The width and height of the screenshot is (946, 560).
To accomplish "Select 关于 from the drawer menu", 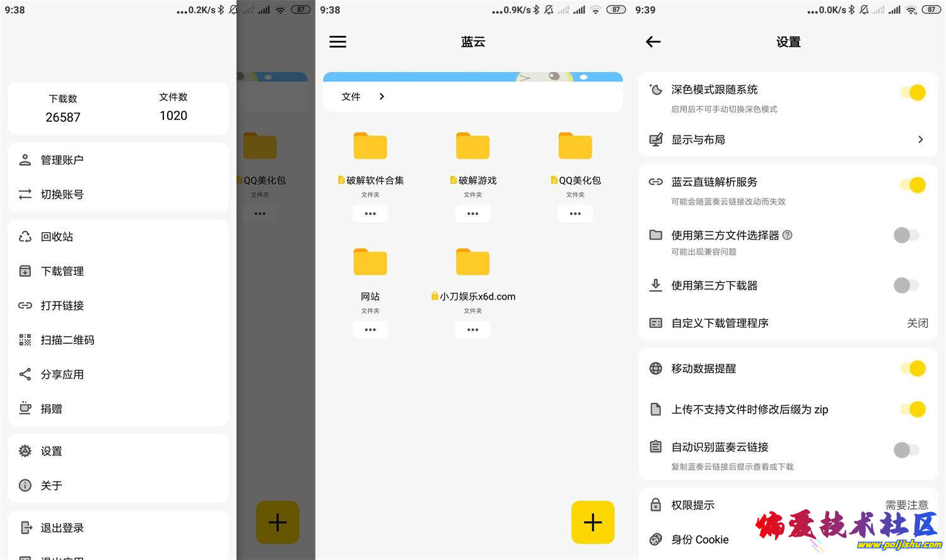I will (51, 486).
